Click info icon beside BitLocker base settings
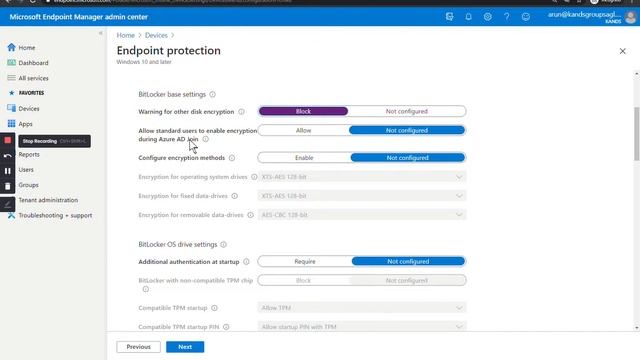The width and height of the screenshot is (640, 360). [213, 94]
